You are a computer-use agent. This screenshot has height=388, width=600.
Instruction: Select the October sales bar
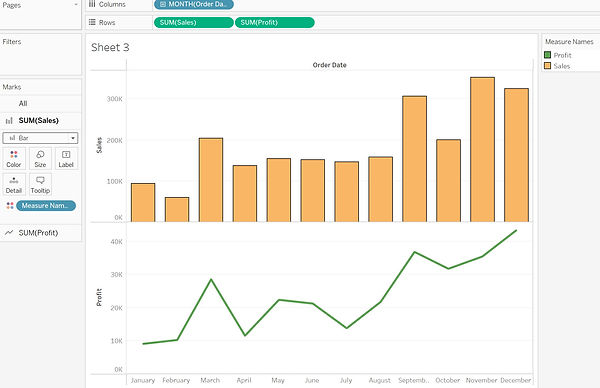click(x=448, y=181)
